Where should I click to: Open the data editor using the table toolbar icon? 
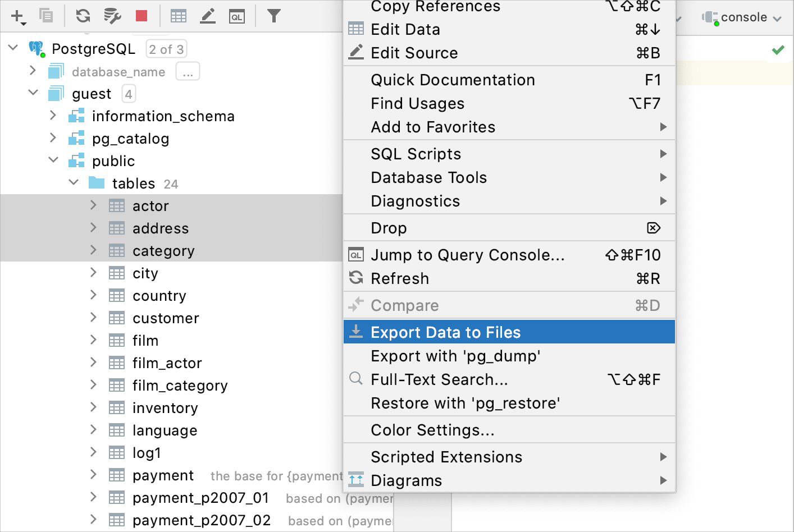[179, 16]
